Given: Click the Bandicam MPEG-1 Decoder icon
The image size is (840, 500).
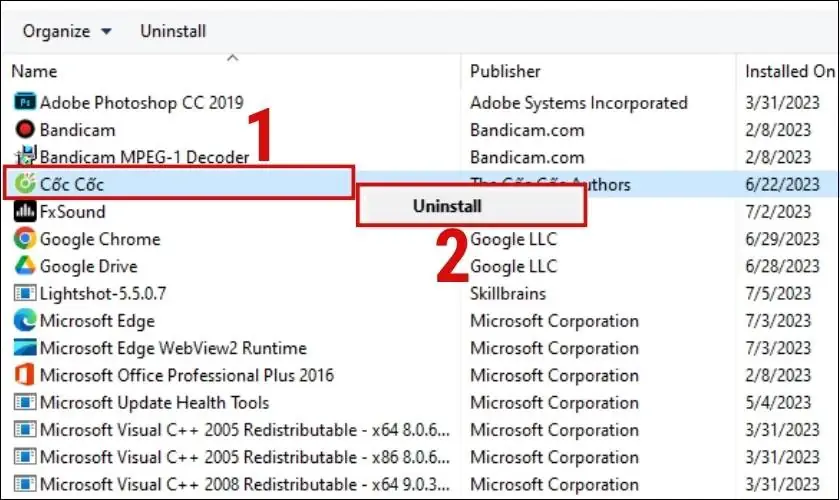Looking at the screenshot, I should tap(25, 156).
